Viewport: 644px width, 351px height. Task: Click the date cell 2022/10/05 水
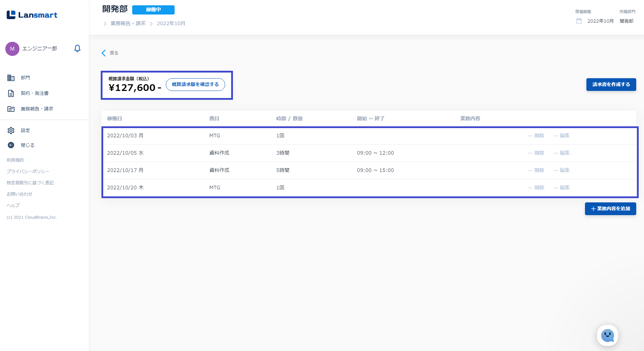tap(125, 153)
